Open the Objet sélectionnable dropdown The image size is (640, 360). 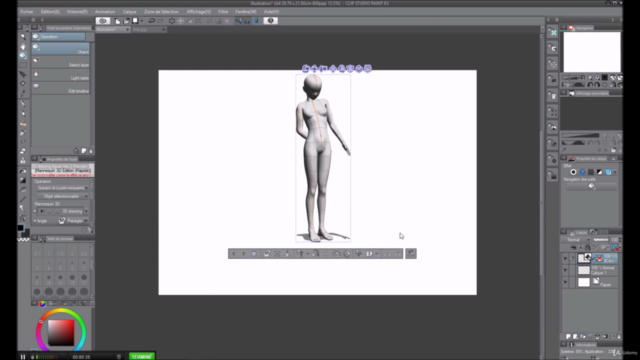[63, 196]
